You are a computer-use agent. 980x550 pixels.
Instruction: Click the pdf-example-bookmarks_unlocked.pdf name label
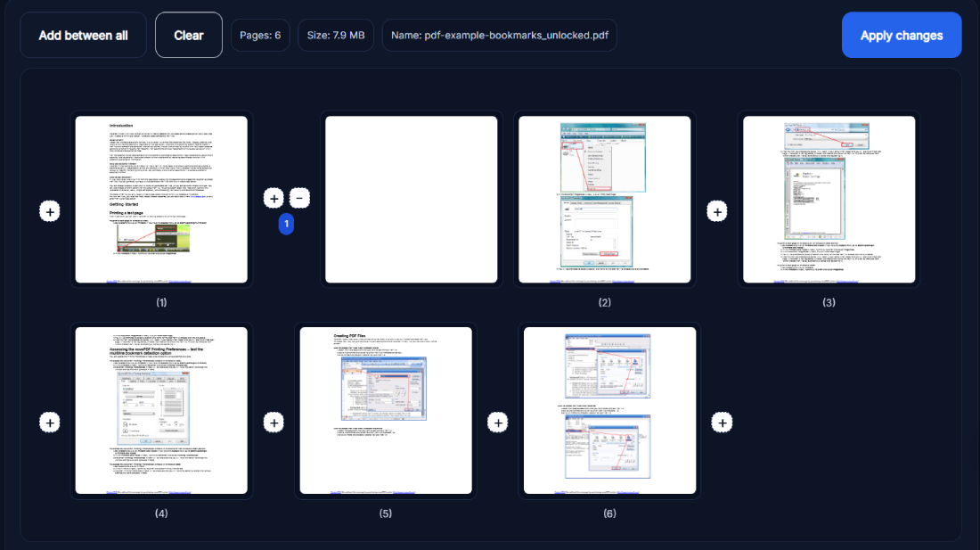[499, 35]
